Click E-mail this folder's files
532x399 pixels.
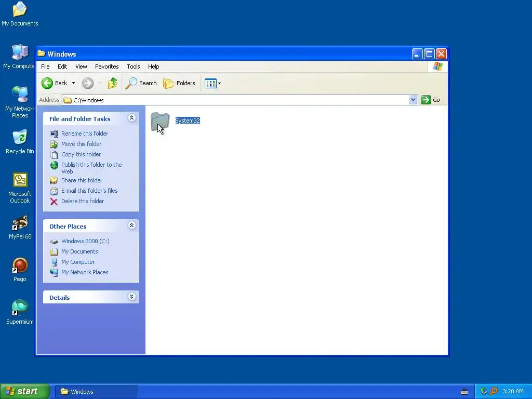(89, 191)
